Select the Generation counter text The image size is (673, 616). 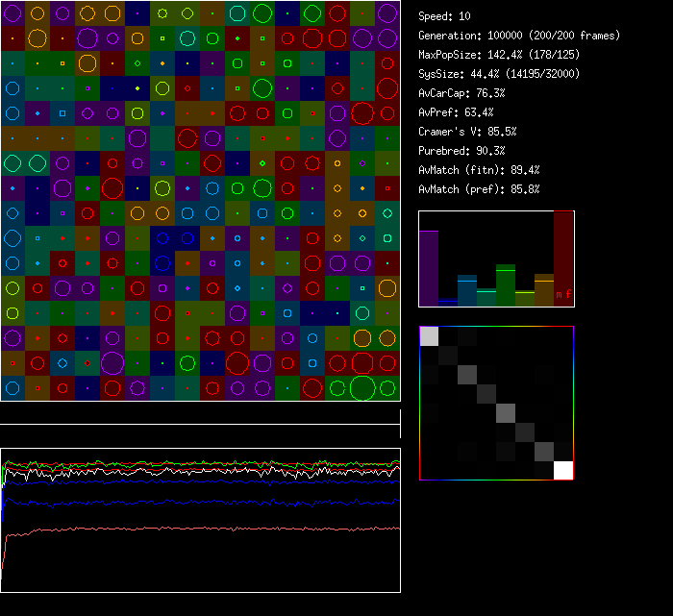tap(518, 36)
